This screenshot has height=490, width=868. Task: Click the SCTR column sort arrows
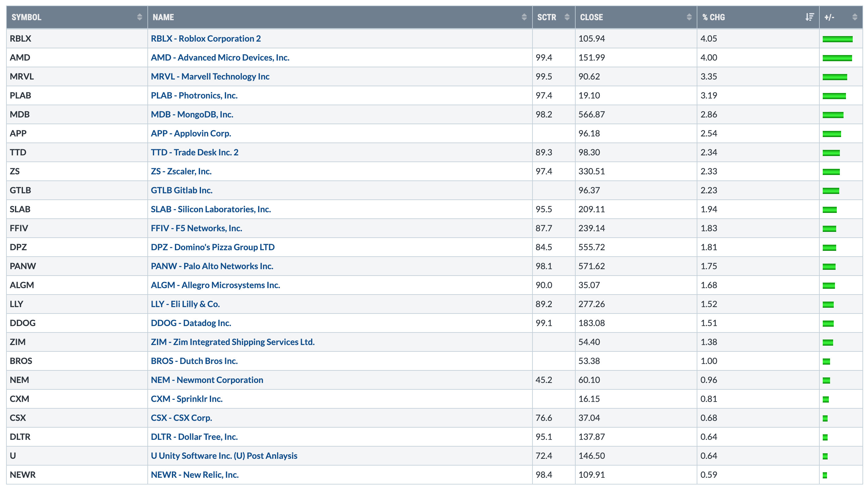pyautogui.click(x=567, y=17)
